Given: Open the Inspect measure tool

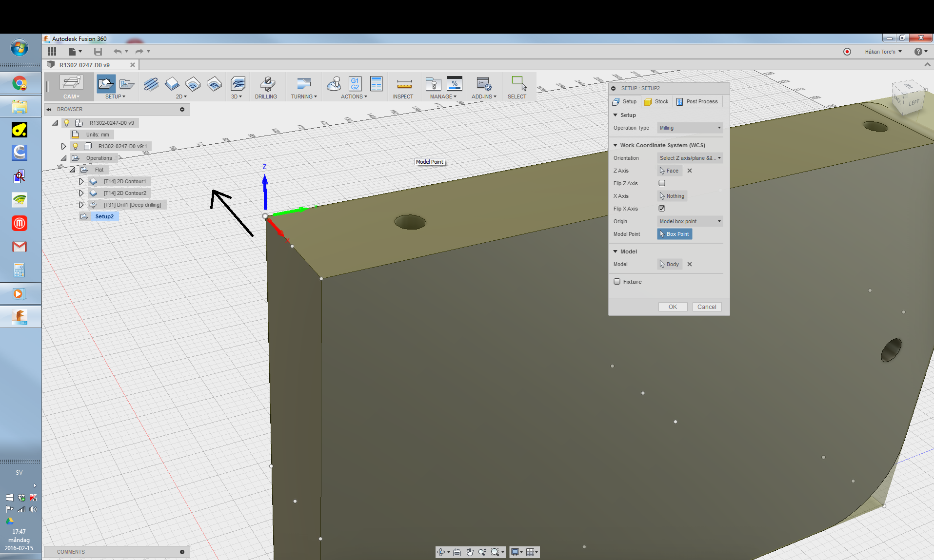Looking at the screenshot, I should 403,84.
